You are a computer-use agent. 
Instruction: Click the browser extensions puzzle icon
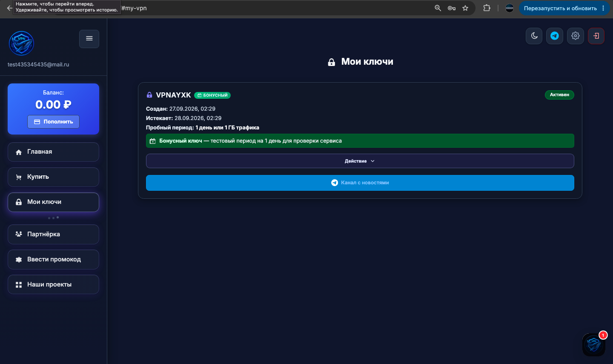point(487,8)
